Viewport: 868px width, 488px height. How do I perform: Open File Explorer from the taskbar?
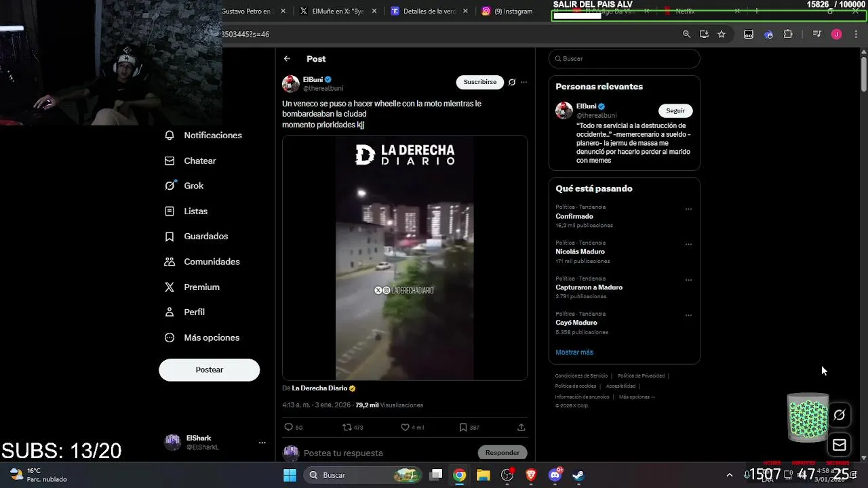(x=483, y=475)
